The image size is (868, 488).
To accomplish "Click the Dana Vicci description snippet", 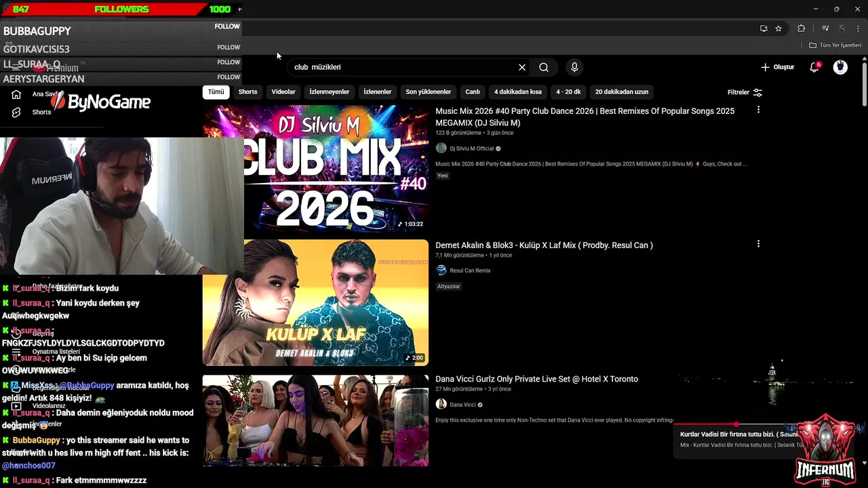I will tap(554, 420).
